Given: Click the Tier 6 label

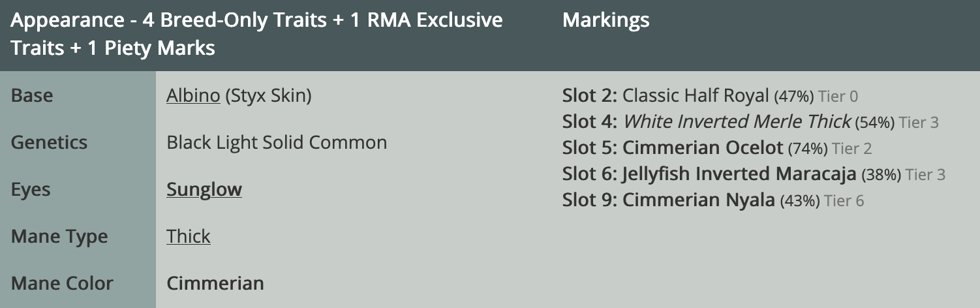Looking at the screenshot, I should pos(844,201).
